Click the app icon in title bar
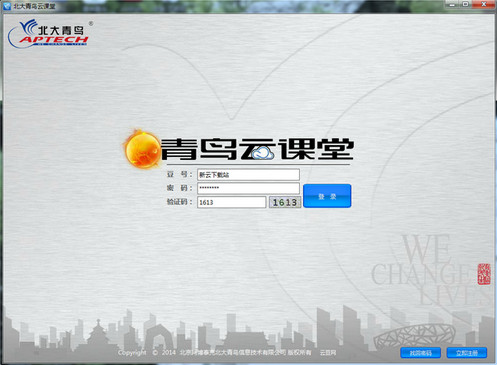The width and height of the screenshot is (497, 365). (x=7, y=6)
